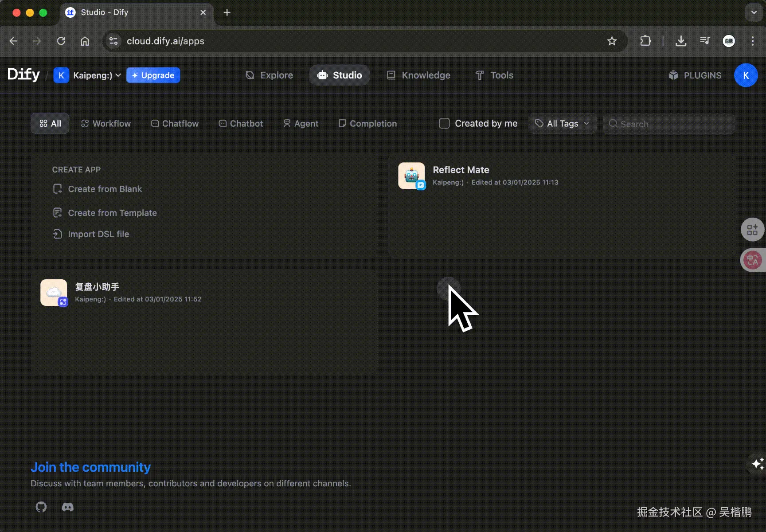The width and height of the screenshot is (766, 532).
Task: Click the Reflect Mate robot icon
Action: (411, 176)
